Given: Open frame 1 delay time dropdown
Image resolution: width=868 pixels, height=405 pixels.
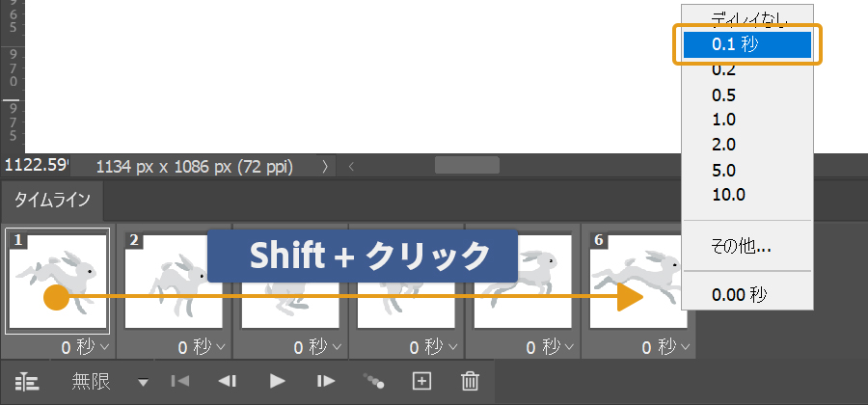Looking at the screenshot, I should 85,346.
